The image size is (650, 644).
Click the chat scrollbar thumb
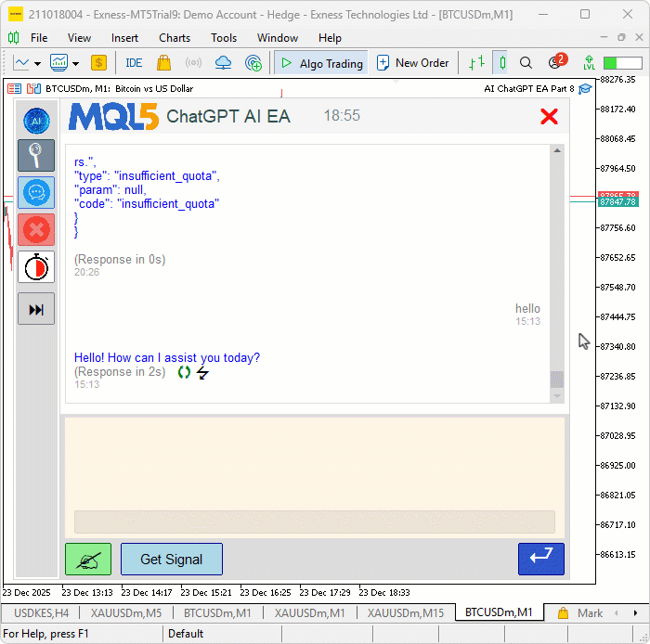(557, 380)
